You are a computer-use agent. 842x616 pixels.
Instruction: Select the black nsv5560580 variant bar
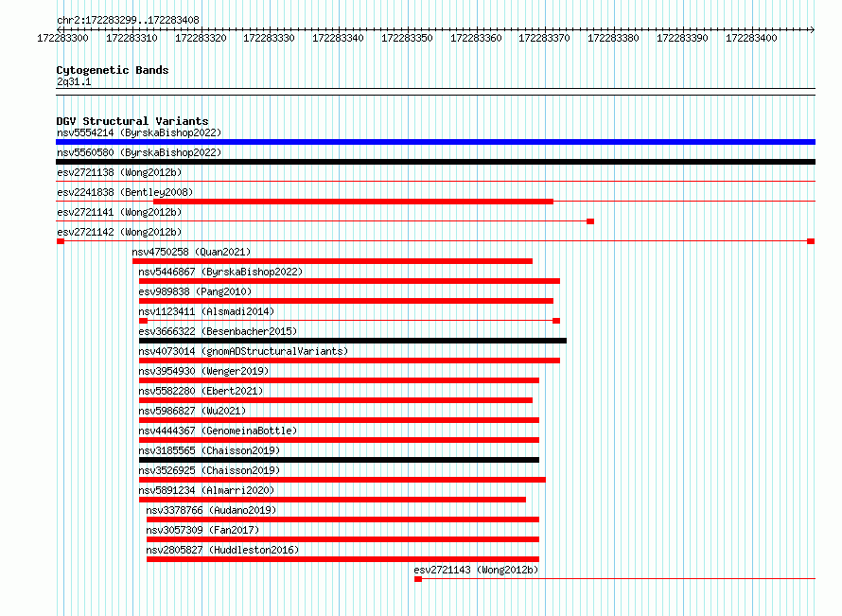[x=435, y=162]
